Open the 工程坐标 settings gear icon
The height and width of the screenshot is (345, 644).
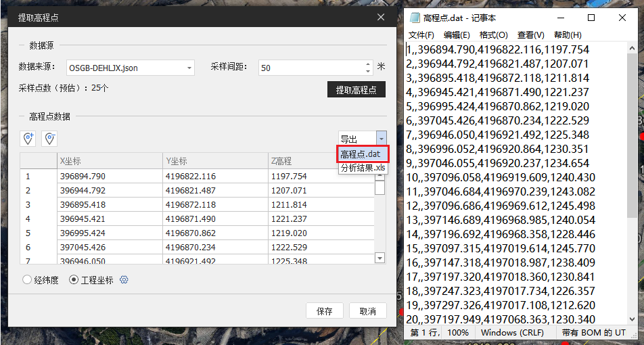(124, 280)
